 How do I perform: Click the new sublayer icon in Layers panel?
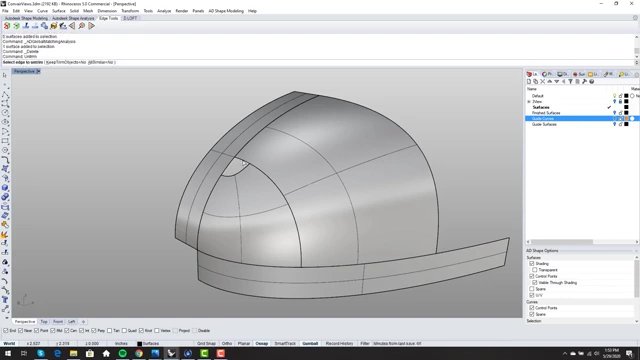click(x=536, y=82)
